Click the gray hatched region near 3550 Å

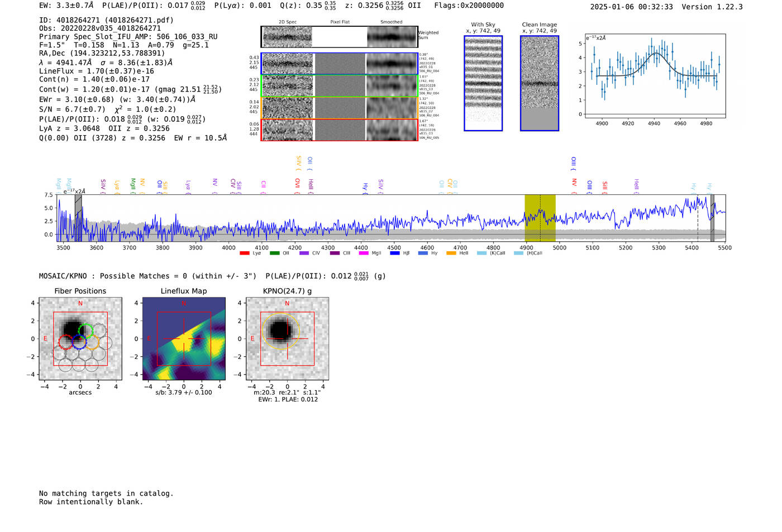[78, 218]
